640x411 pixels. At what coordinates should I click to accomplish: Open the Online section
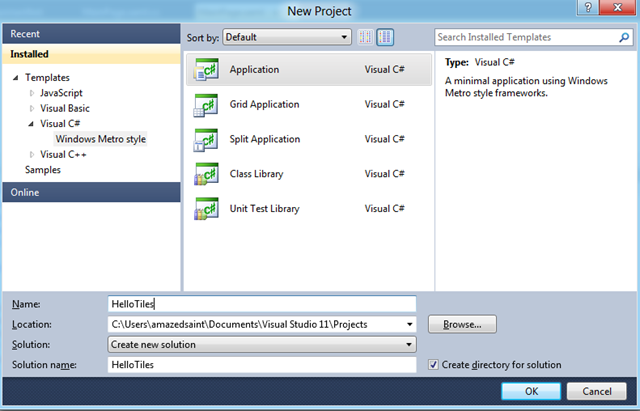tap(91, 192)
